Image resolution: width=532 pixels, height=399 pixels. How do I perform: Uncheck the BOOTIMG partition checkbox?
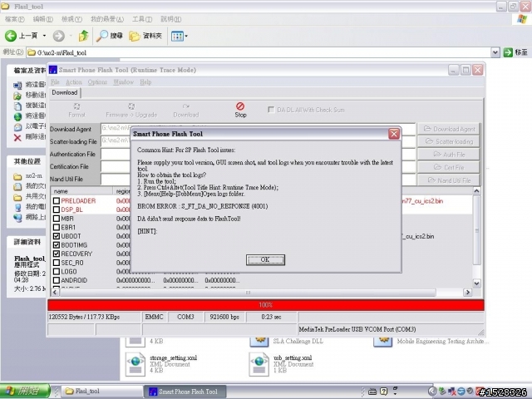point(57,245)
